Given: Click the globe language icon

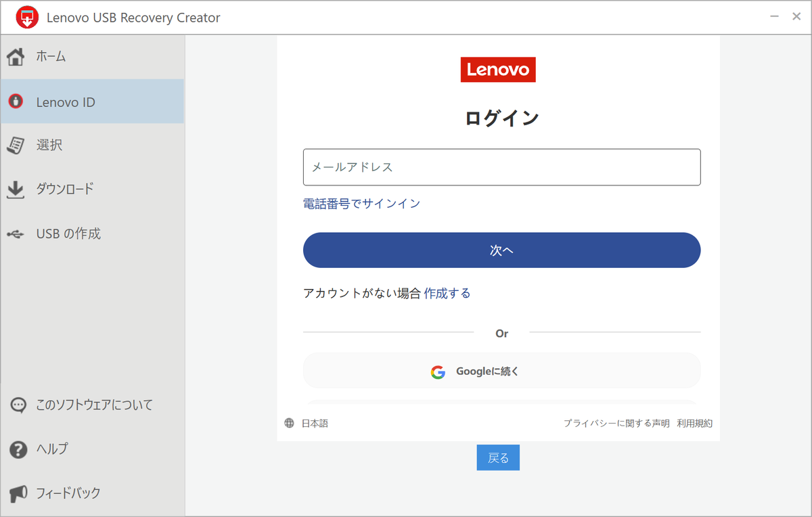Looking at the screenshot, I should coord(289,423).
